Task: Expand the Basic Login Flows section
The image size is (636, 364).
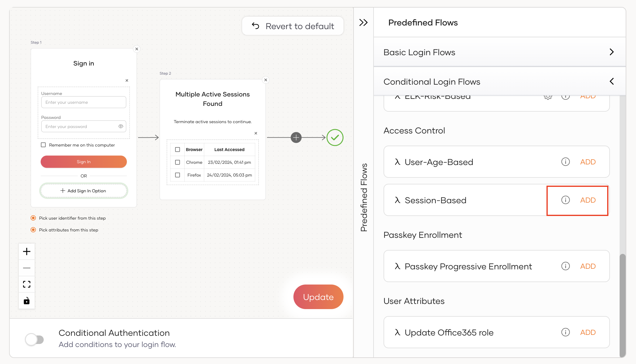Action: (611, 52)
